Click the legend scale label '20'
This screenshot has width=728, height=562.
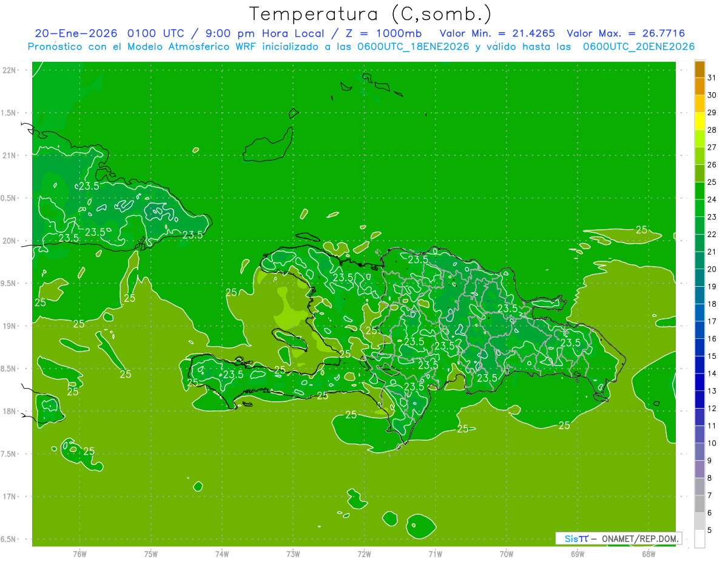tap(712, 269)
